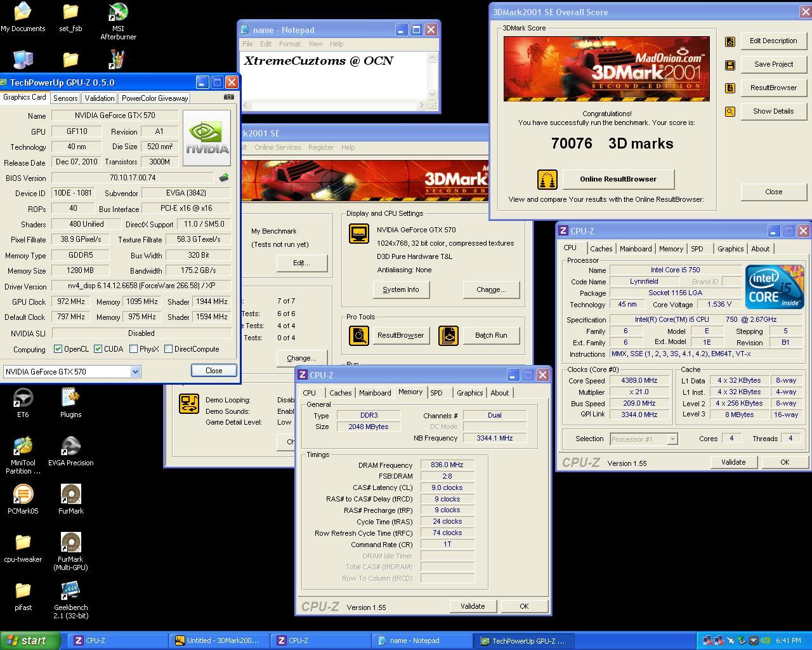Viewport: 812px width, 650px height.
Task: Open the ET6 desktop shortcut
Action: (x=23, y=403)
